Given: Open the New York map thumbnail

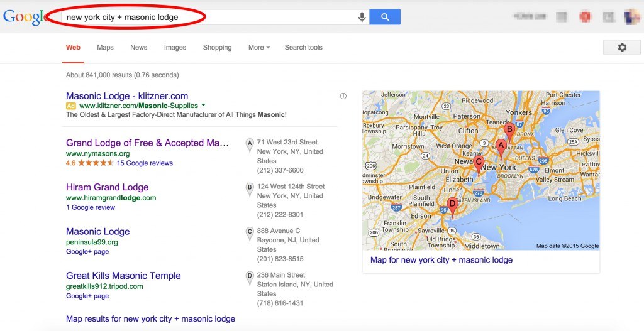Looking at the screenshot, I should [x=480, y=170].
